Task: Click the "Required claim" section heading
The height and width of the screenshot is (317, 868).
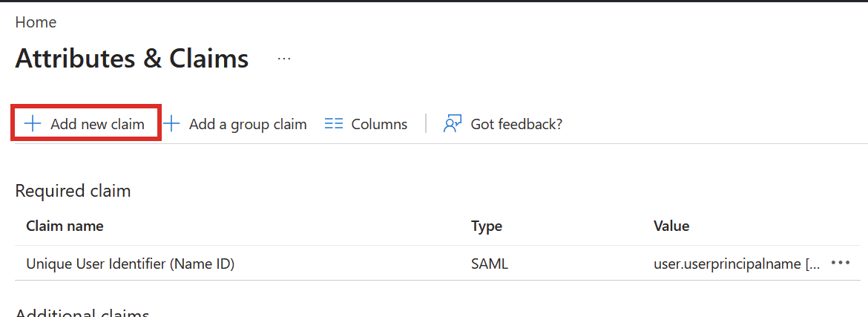Action: point(73,191)
